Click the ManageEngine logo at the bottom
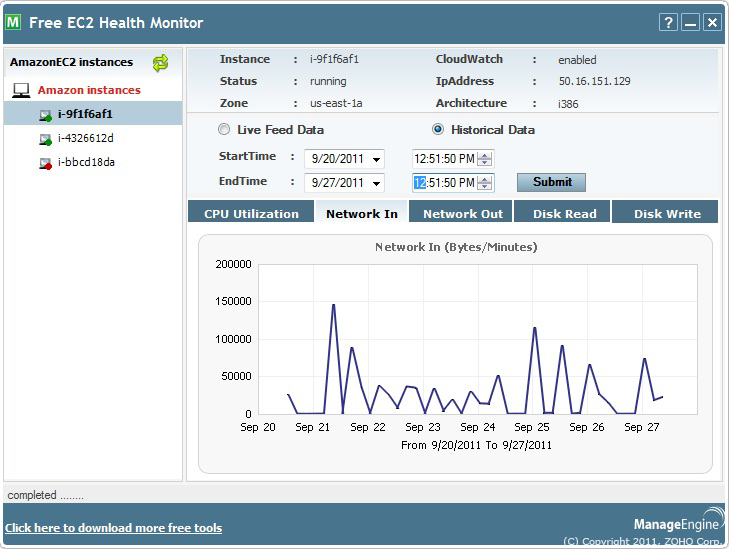729x549 pixels. [677, 520]
